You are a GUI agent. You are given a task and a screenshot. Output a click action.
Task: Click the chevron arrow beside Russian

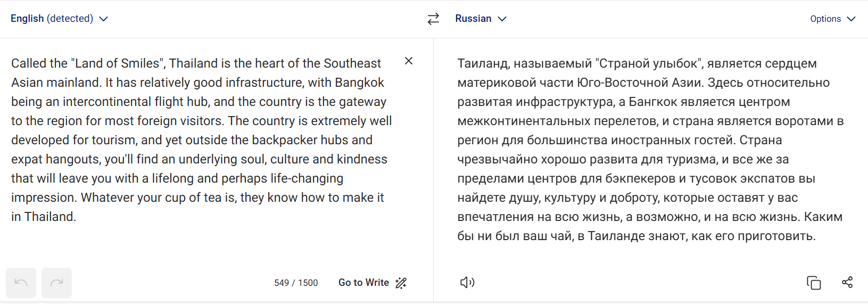[x=502, y=19]
